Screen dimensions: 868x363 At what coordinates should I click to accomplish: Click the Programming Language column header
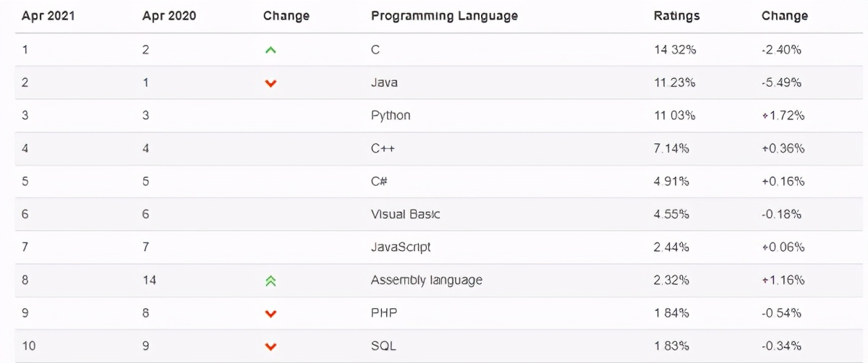[444, 16]
